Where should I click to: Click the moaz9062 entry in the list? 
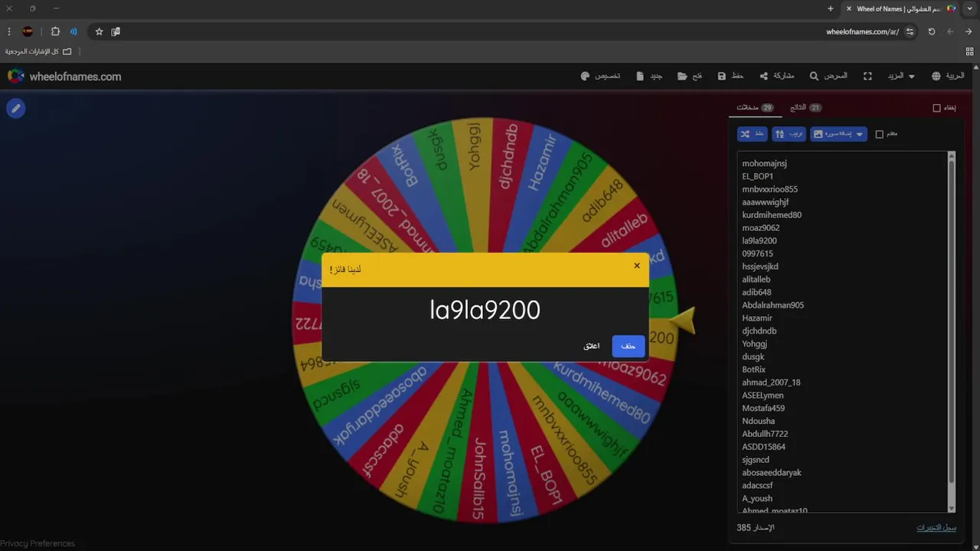tap(760, 228)
